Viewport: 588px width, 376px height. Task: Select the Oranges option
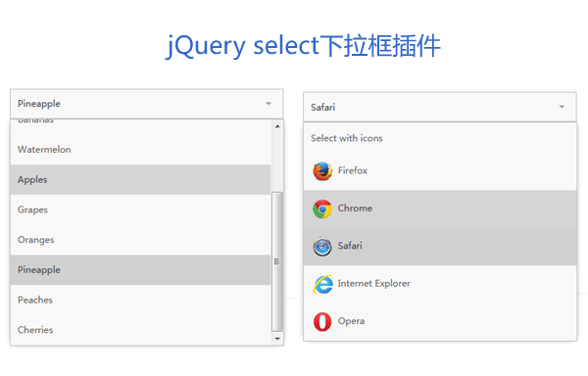[x=140, y=240]
